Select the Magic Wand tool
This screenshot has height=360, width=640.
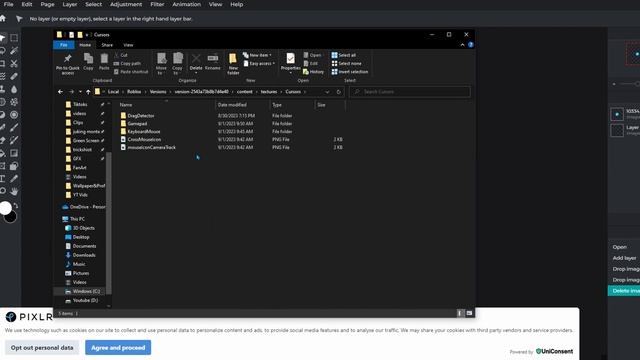(x=14, y=51)
